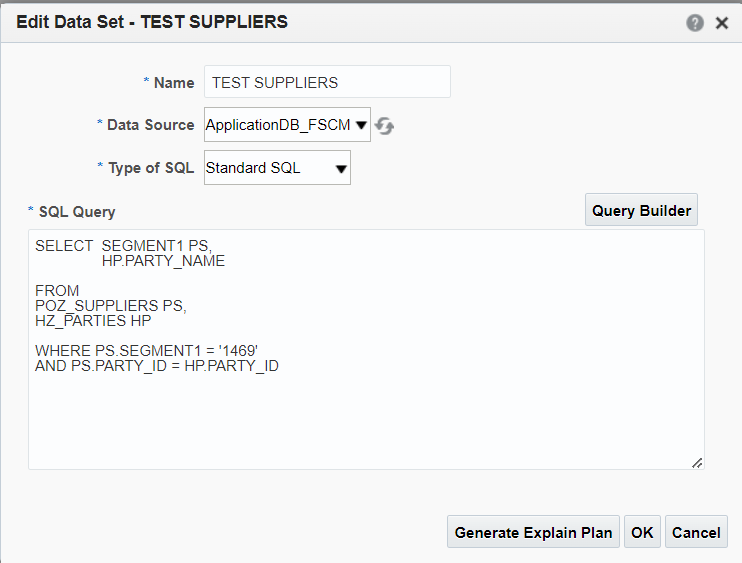Click Generate Explain Plan button
This screenshot has width=742, height=563.
coord(533,532)
